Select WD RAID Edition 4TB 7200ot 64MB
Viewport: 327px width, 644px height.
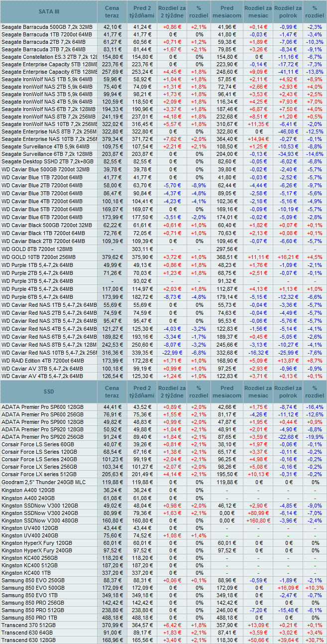pos(43,360)
